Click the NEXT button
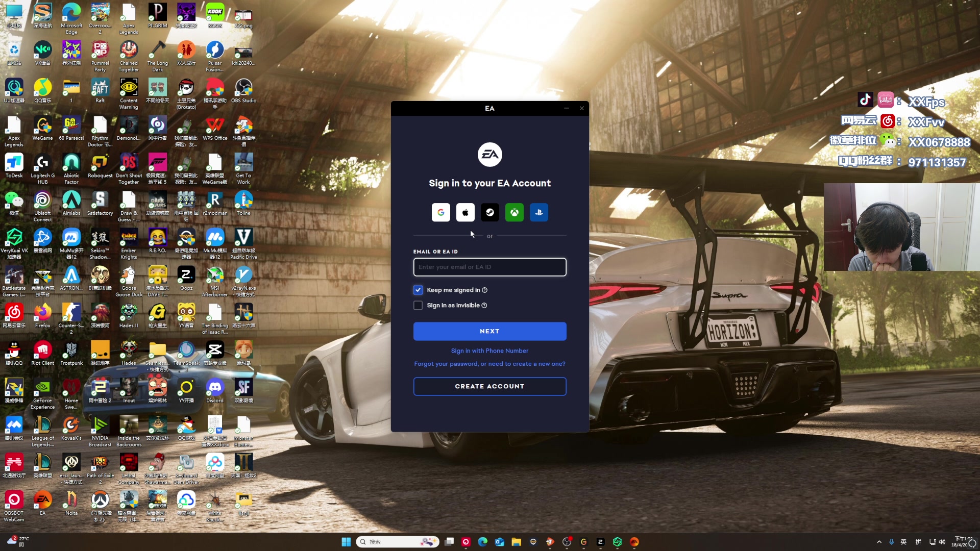The height and width of the screenshot is (551, 980). (x=489, y=331)
